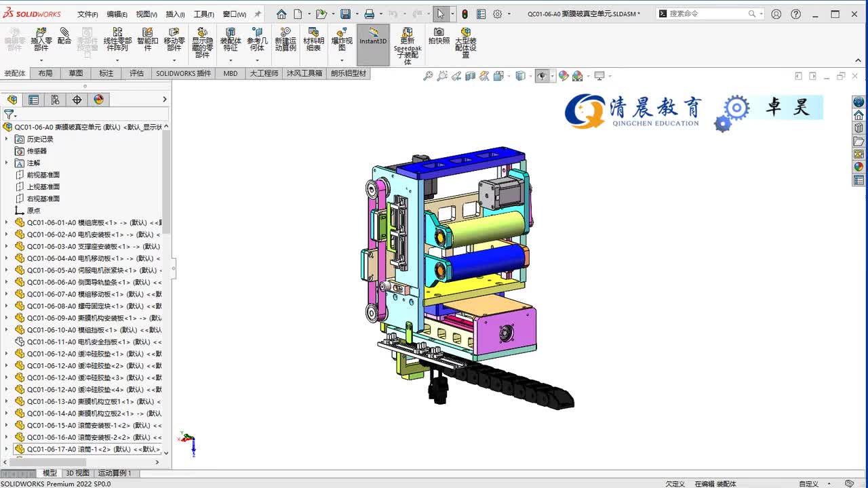Expand the panel tabs chevron arrow
This screenshot has width=868, height=488.
point(164,100)
